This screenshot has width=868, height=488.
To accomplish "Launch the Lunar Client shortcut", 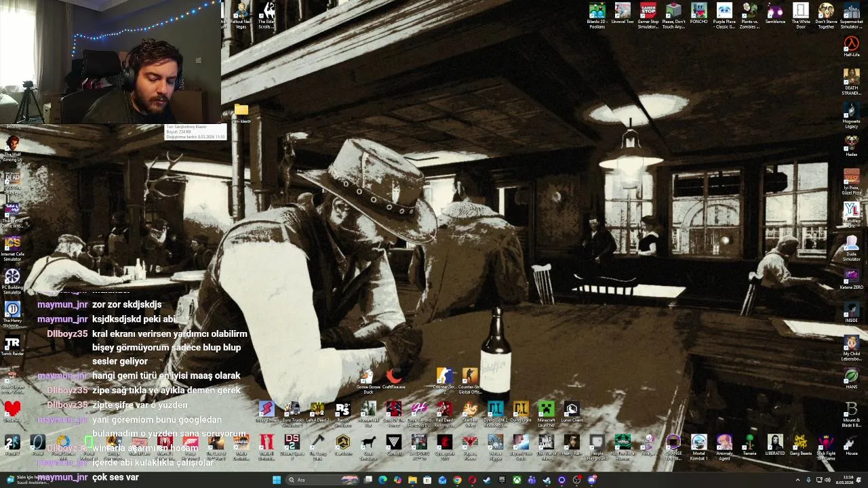I will [x=572, y=412].
